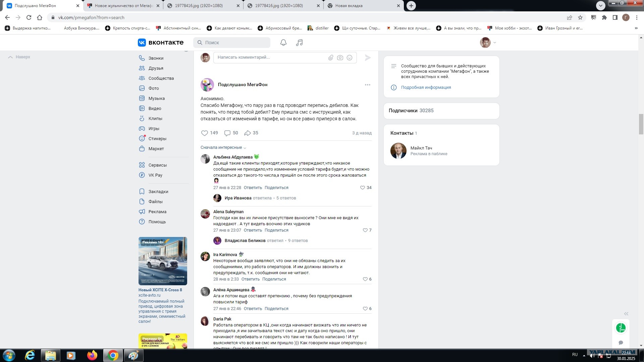Switch to Подслушано МегаФон tab
This screenshot has height=362, width=644.
[x=43, y=6]
